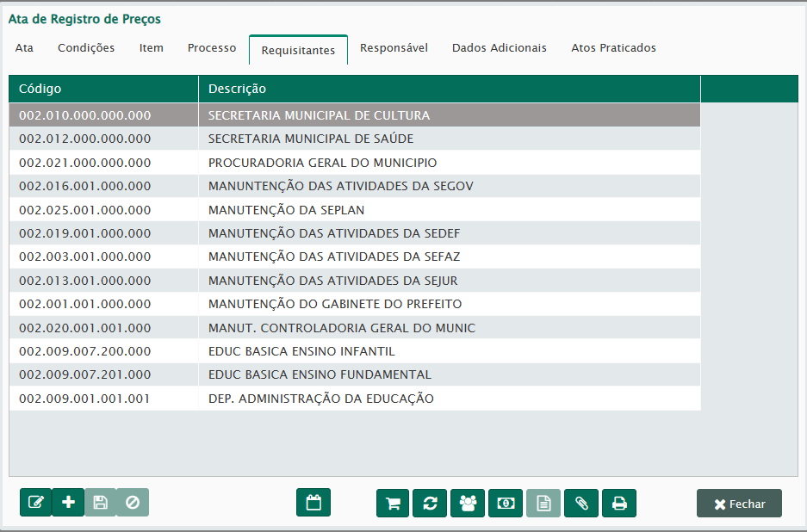Click the money bill icon
The width and height of the screenshot is (807, 532).
tap(506, 504)
